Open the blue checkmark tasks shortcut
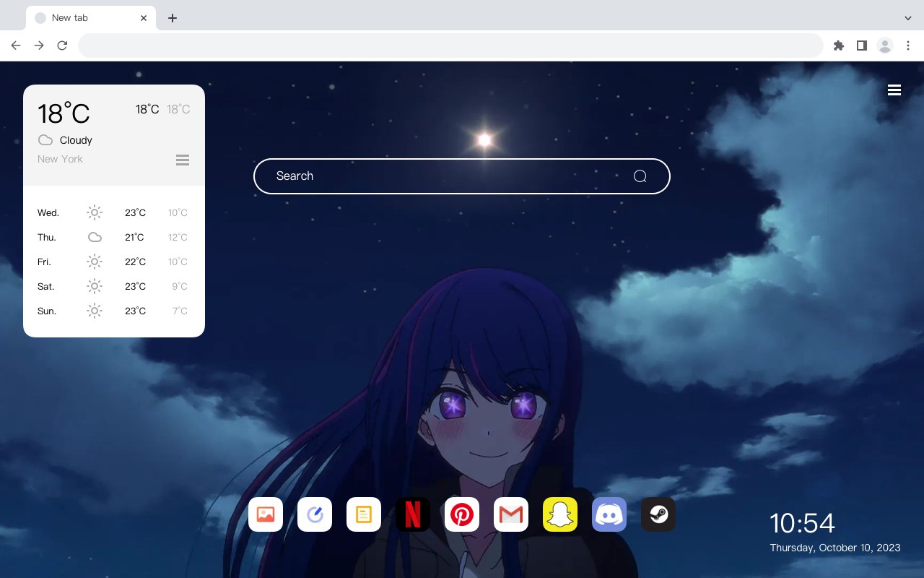The width and height of the screenshot is (924, 578). [315, 514]
